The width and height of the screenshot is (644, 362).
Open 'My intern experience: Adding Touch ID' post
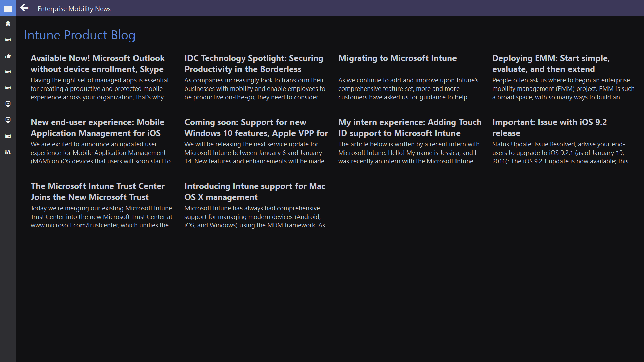pos(410,127)
